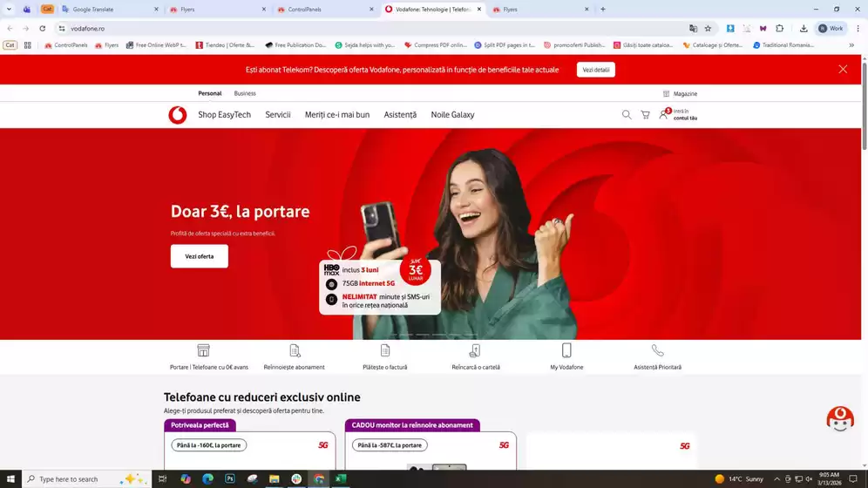The width and height of the screenshot is (868, 488).
Task: Bookmark page with the star icon
Action: click(708, 28)
